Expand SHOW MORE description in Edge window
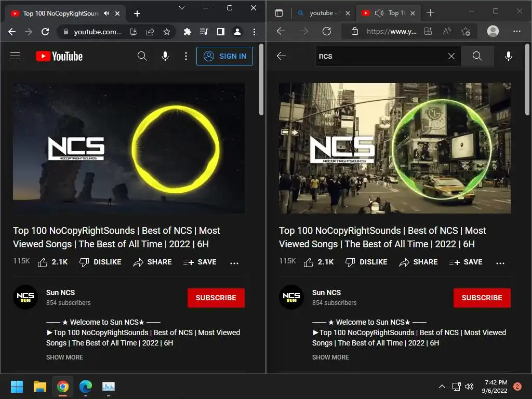This screenshot has width=532, height=399. [x=330, y=357]
